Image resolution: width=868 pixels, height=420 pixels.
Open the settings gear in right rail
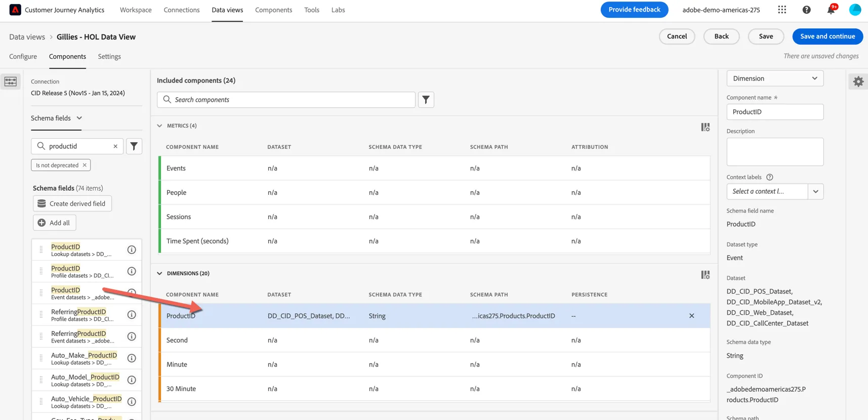point(858,81)
